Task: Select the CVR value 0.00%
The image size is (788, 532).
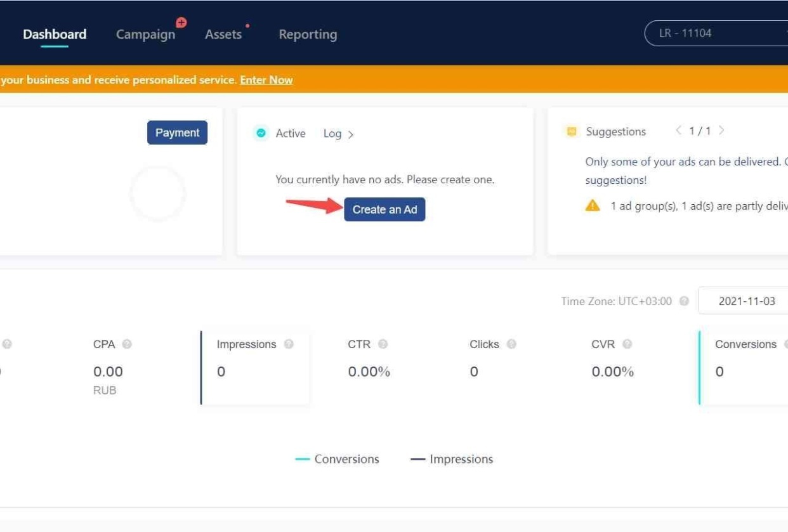Action: tap(612, 372)
